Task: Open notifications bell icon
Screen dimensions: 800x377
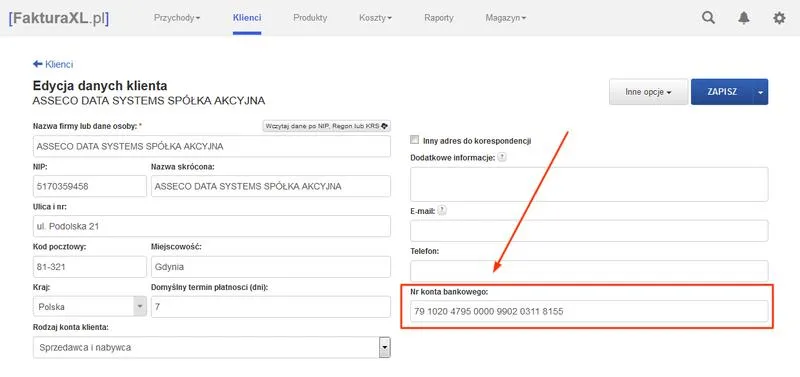Action: [744, 18]
